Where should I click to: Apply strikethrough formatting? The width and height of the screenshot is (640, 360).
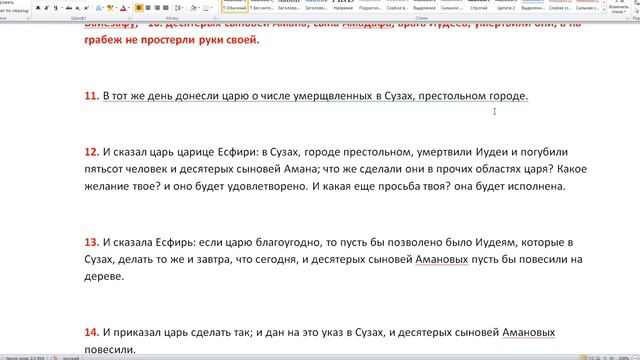click(69, 8)
